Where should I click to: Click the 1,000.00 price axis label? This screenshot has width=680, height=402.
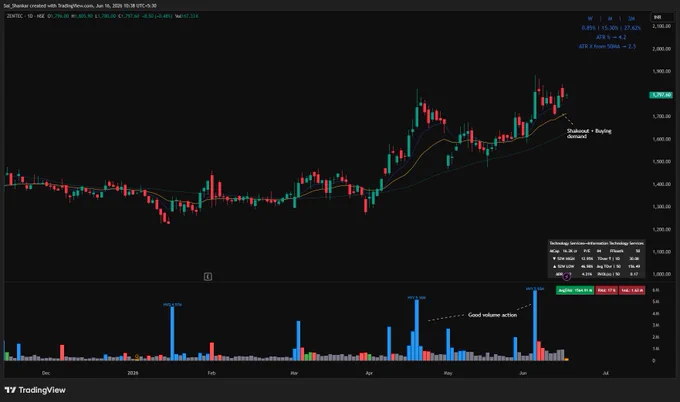[662, 275]
